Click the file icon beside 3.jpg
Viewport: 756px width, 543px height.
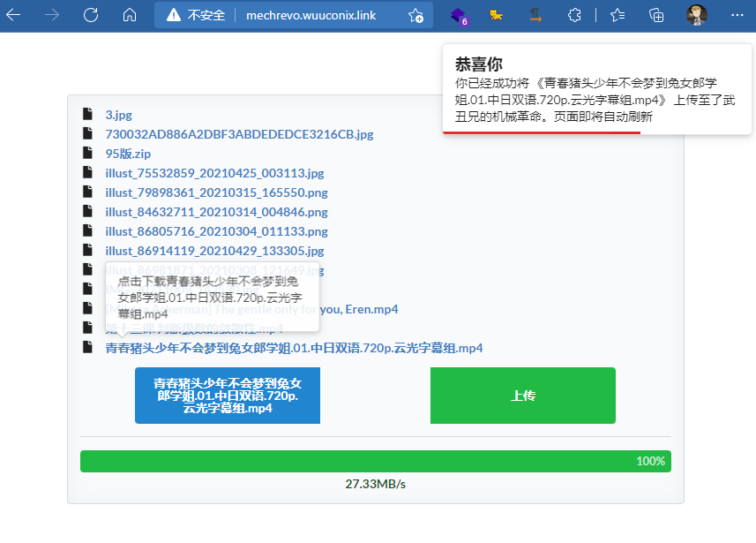(x=87, y=115)
